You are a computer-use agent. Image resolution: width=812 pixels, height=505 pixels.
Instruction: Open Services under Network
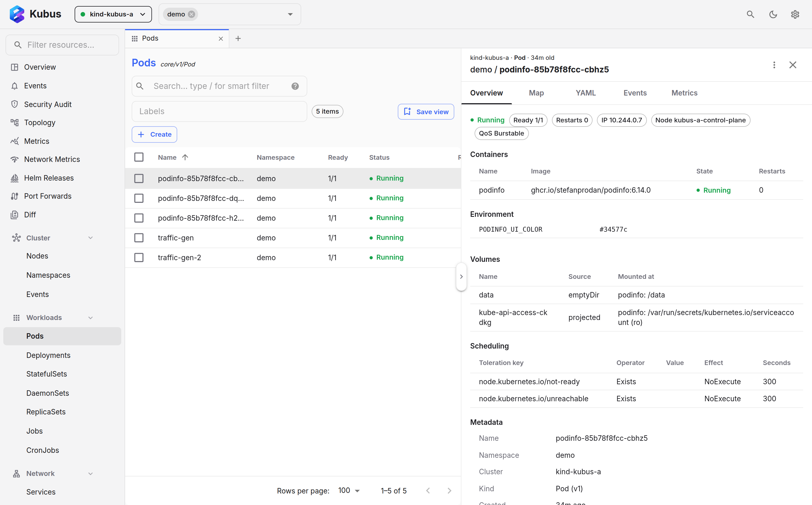[62, 492]
